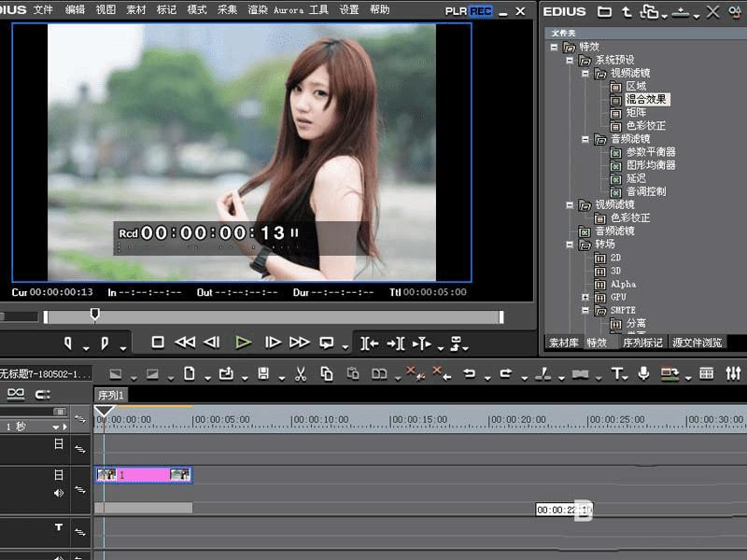Toggle the ripple mode icon above the tracks

tap(16, 394)
